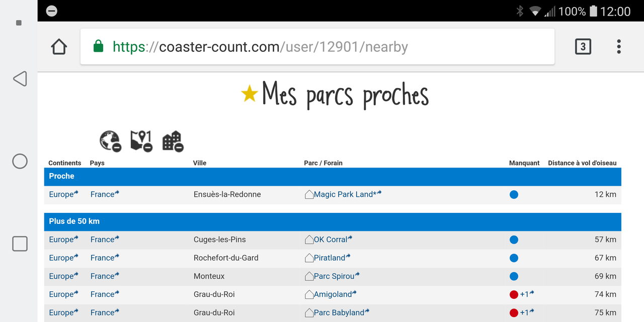Click the Cuges-les-Pins city cell

[x=219, y=239]
